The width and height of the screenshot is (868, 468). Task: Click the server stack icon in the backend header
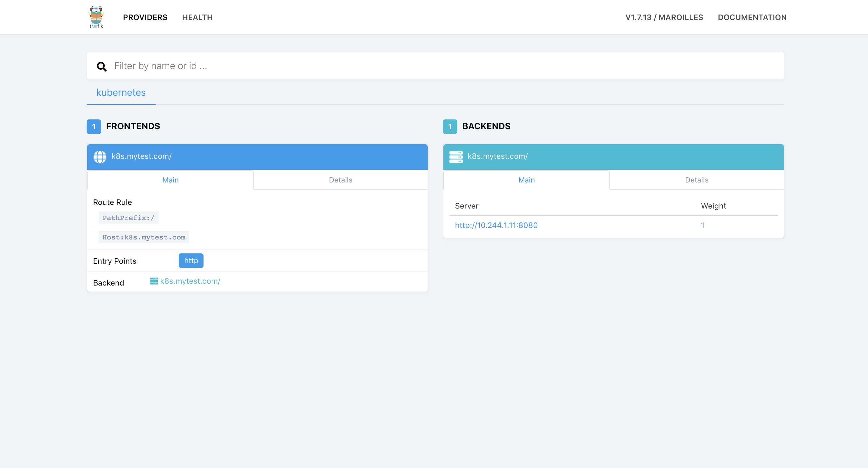pyautogui.click(x=456, y=157)
